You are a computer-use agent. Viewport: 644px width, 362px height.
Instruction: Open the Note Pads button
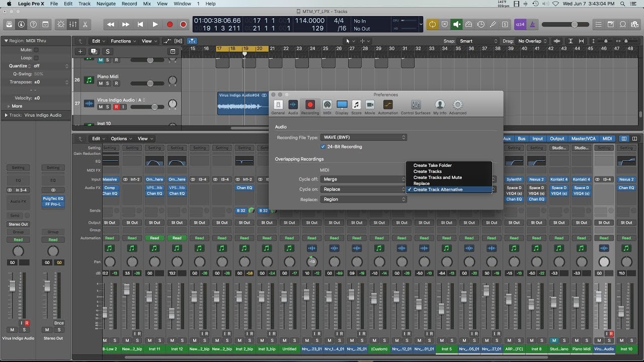click(610, 24)
